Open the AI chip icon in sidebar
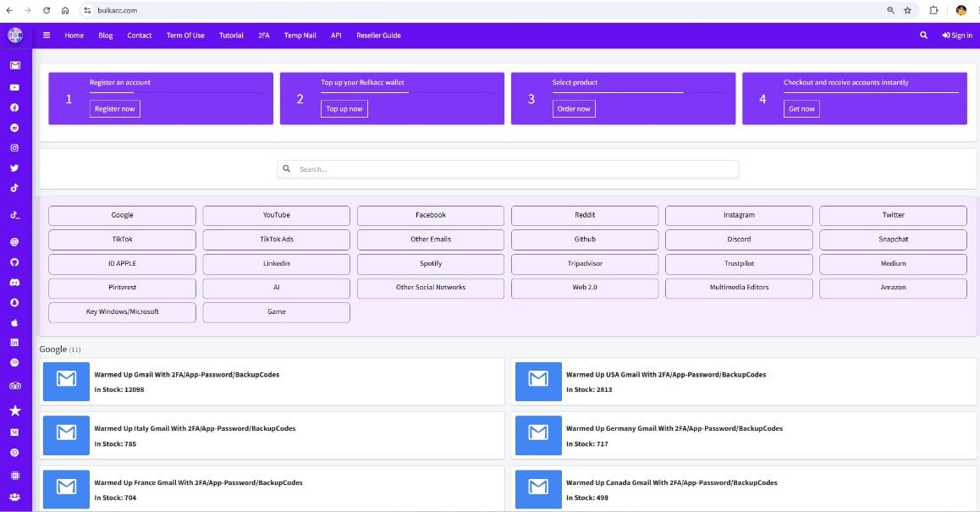This screenshot has height=512, width=980. pyautogui.click(x=15, y=475)
